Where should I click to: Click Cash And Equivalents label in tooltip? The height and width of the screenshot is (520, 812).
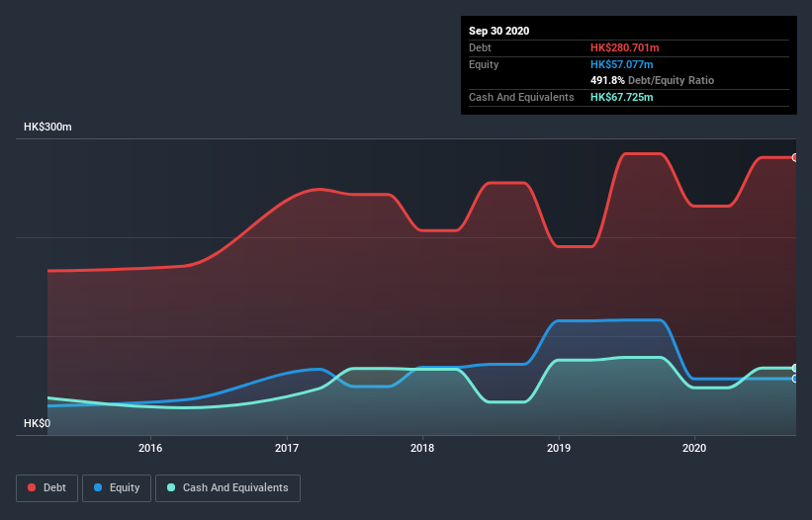521,97
